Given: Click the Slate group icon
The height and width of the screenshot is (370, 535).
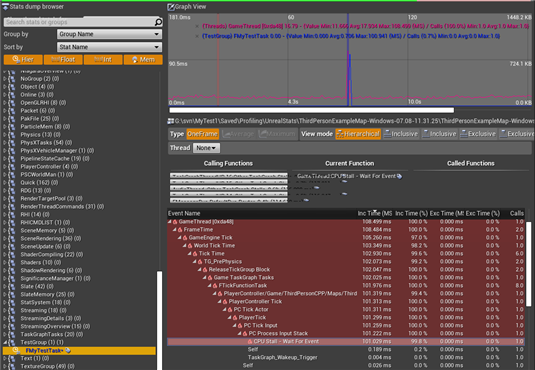Looking at the screenshot, I should click(x=12, y=286).
